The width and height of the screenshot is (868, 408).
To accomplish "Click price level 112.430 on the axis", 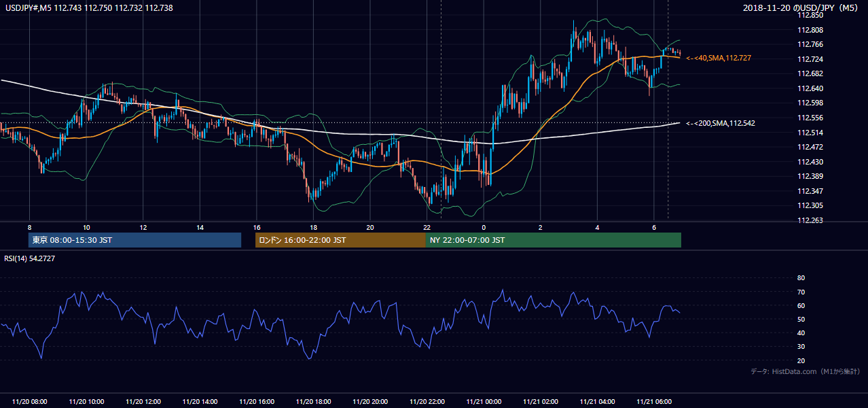I will tap(810, 162).
